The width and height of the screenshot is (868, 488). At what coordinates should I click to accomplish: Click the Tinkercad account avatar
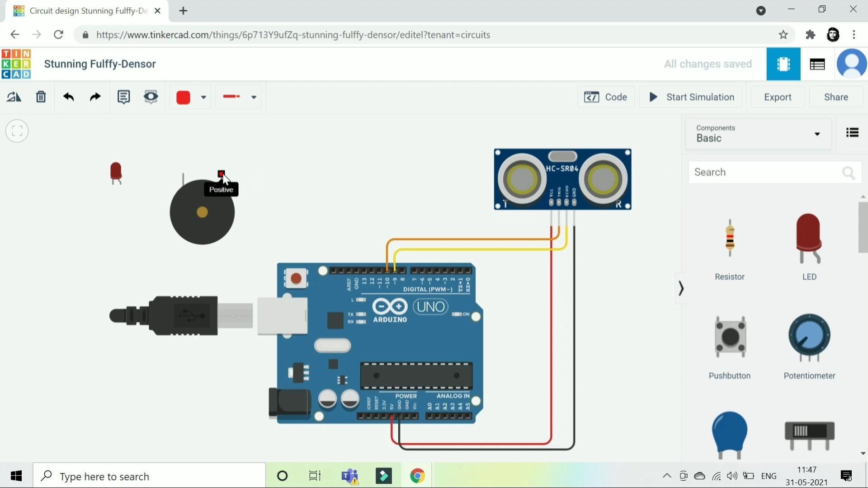[x=852, y=64]
